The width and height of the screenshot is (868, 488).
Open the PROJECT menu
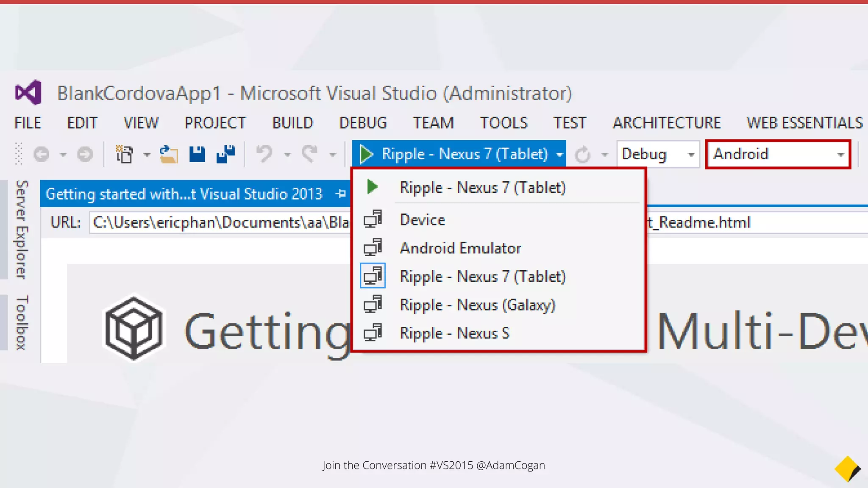coord(215,123)
